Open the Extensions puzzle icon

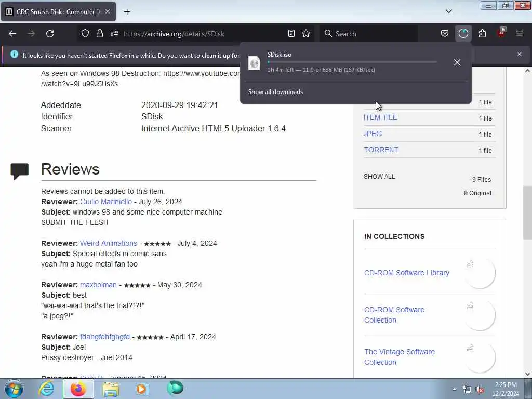pyautogui.click(x=482, y=33)
